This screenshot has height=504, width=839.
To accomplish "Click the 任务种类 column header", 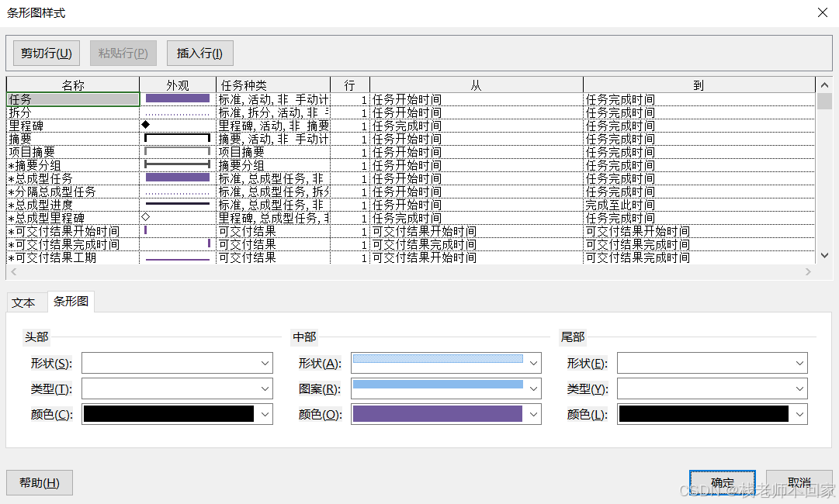I will [x=273, y=85].
